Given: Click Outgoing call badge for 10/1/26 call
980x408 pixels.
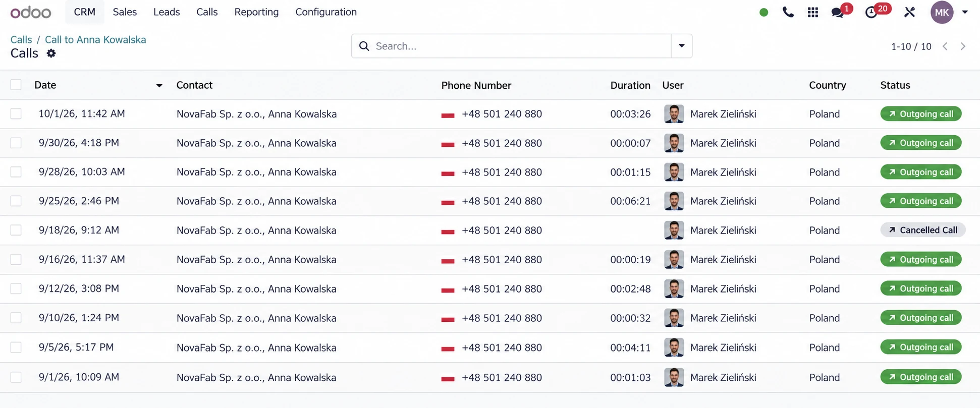Looking at the screenshot, I should tap(920, 114).
